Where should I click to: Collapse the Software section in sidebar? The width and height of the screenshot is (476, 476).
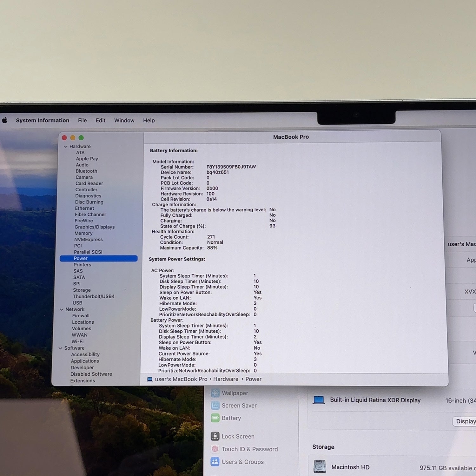(x=60, y=348)
